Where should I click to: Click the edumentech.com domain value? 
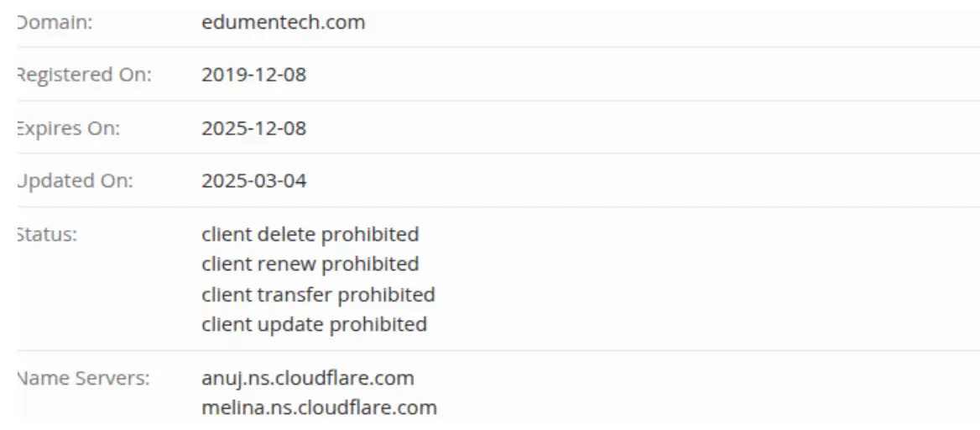(x=283, y=23)
